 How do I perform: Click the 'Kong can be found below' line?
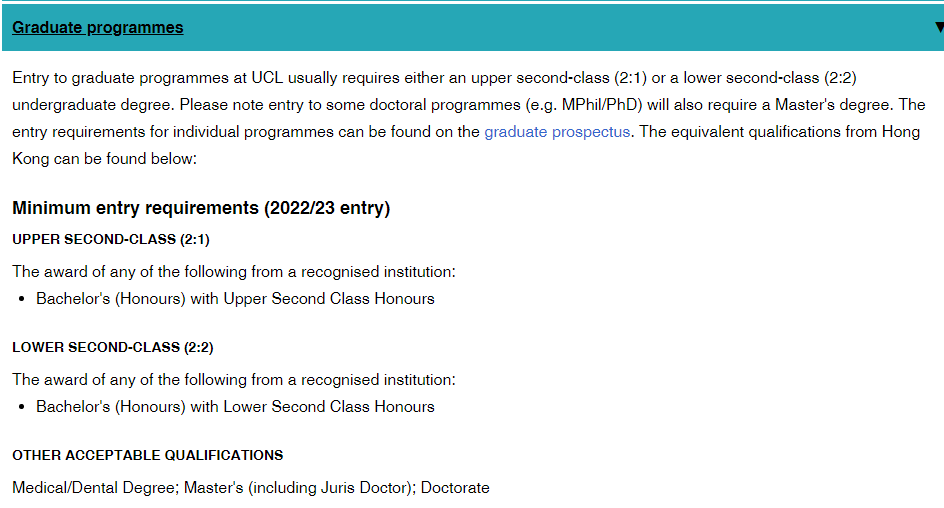[105, 159]
